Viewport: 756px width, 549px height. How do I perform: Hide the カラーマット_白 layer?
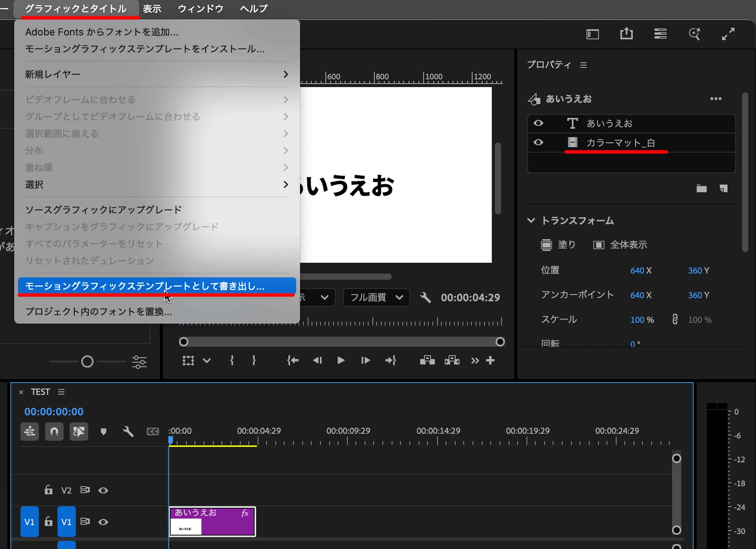click(538, 143)
